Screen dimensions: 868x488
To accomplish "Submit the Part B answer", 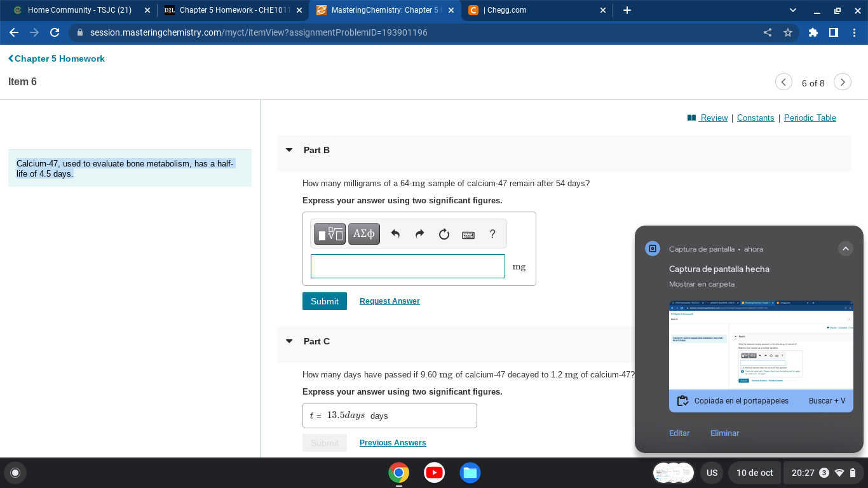I will pos(325,301).
